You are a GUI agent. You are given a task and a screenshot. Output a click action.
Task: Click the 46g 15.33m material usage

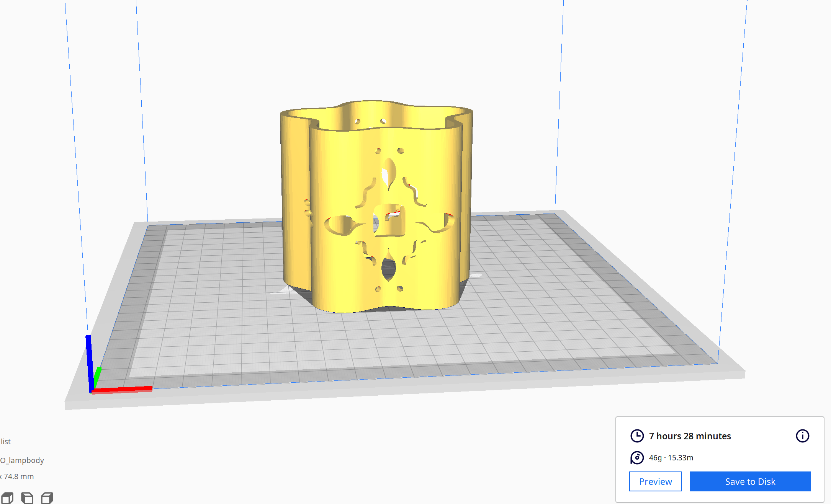[x=671, y=458]
